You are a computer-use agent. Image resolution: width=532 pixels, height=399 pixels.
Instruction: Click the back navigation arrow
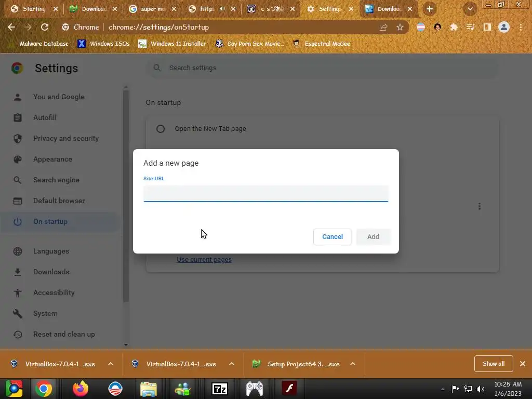point(11,27)
